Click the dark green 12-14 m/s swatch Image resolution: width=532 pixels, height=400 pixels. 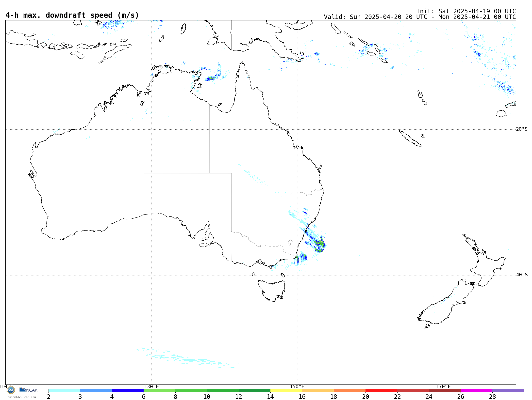(x=254, y=391)
